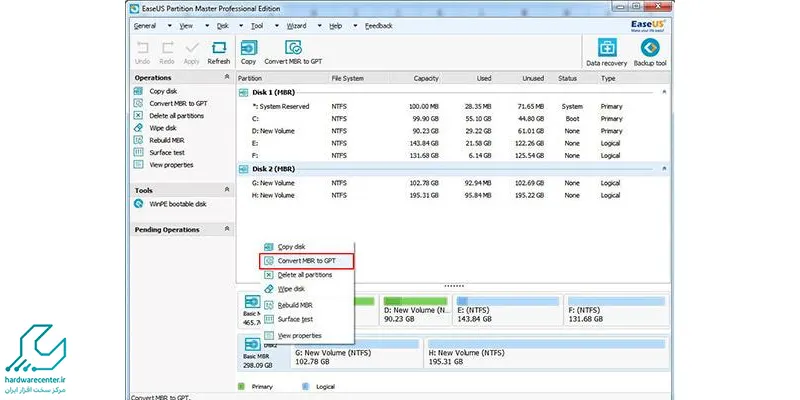
Task: Open the Tool menu
Action: click(x=257, y=26)
